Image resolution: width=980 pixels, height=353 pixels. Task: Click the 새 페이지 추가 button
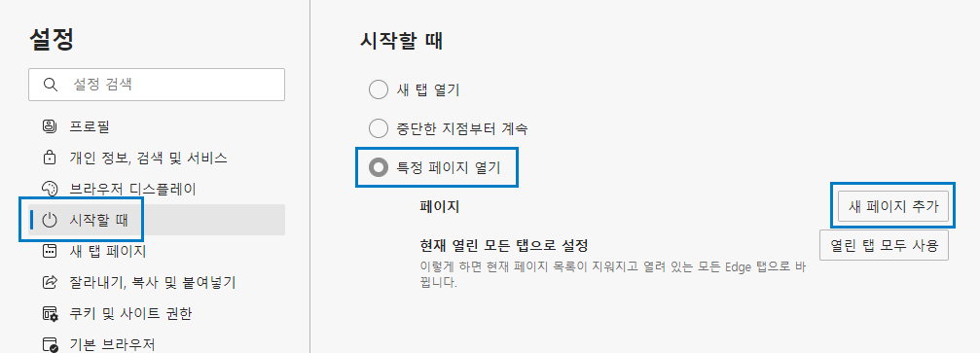coord(892,207)
